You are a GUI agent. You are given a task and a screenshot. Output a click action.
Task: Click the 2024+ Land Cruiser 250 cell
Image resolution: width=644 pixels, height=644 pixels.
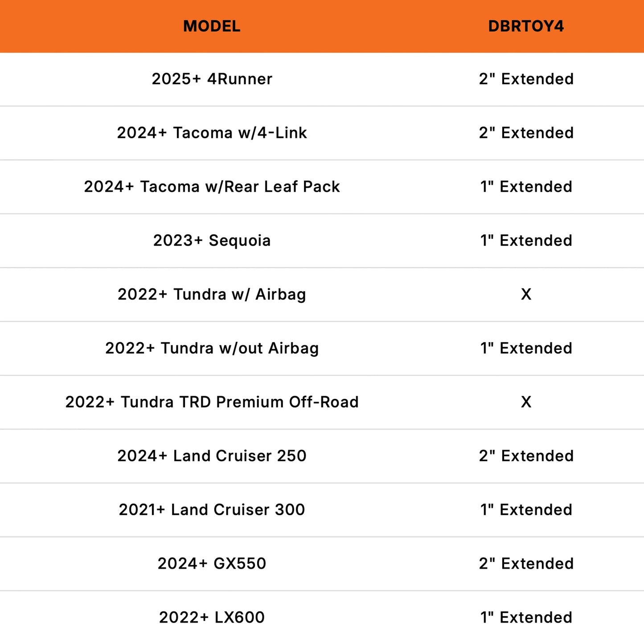tap(212, 456)
